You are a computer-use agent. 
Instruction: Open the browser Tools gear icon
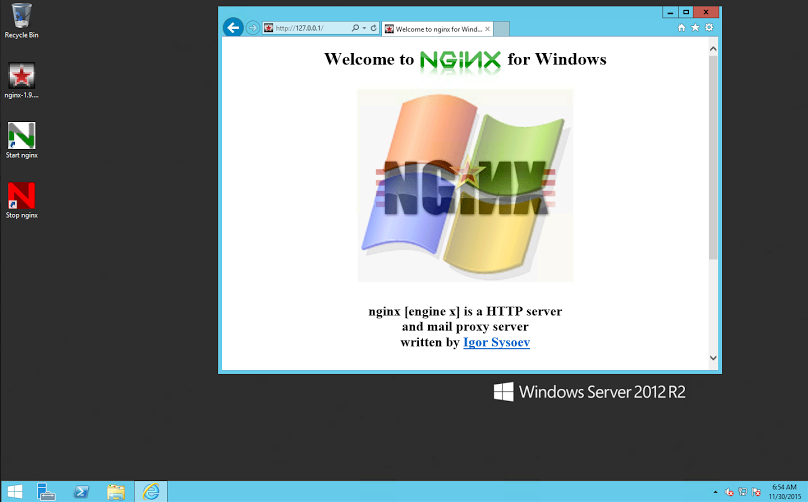coord(709,27)
